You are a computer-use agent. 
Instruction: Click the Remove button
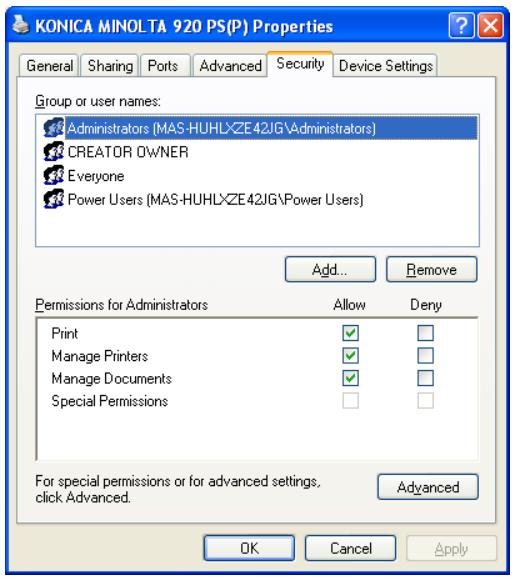[432, 270]
